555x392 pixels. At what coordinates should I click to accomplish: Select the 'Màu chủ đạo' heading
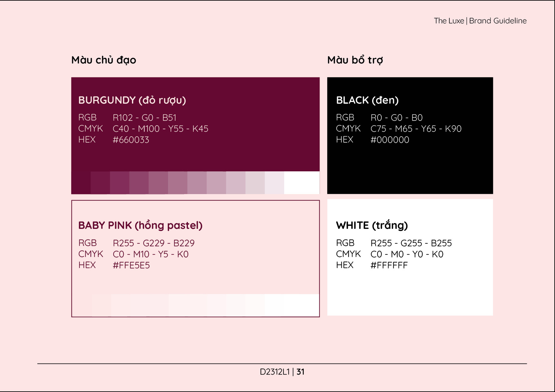[104, 60]
